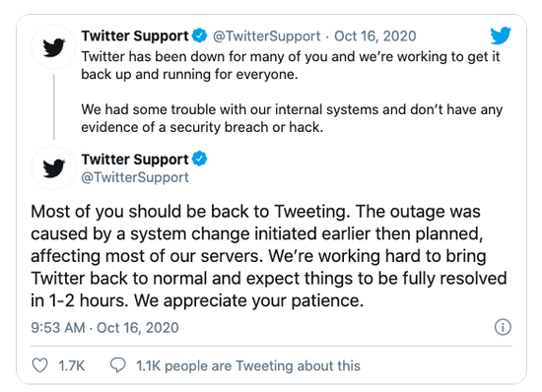
Task: Open the info circle icon
Action: [503, 327]
